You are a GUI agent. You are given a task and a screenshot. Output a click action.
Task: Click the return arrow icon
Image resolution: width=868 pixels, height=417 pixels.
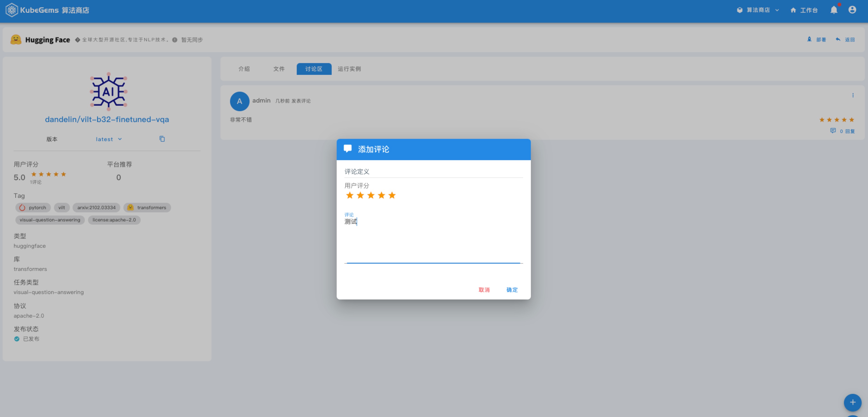click(x=838, y=39)
